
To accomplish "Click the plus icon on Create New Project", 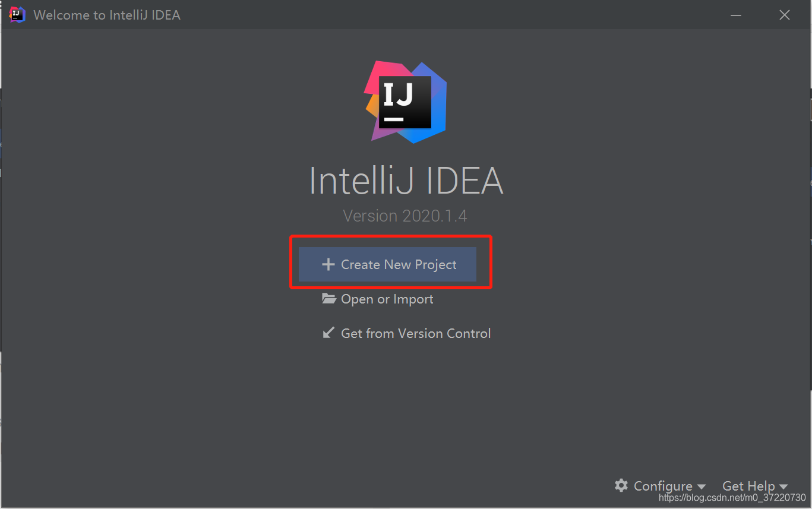I will point(328,264).
